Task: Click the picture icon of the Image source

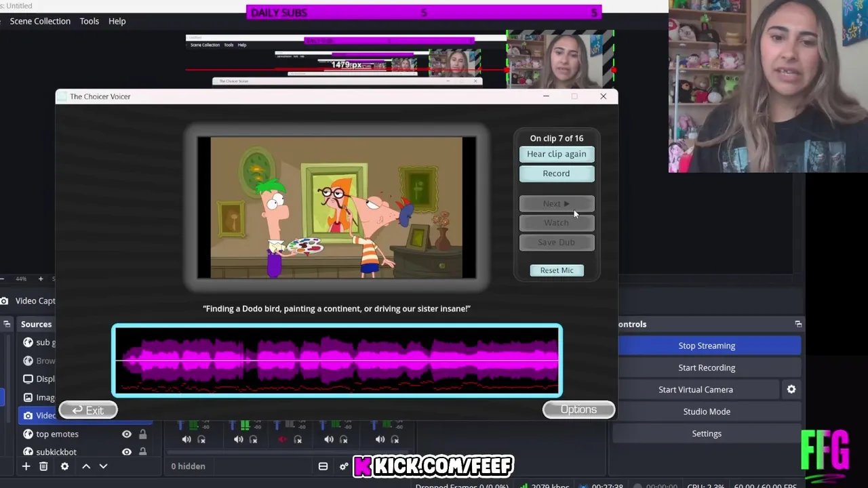Action: 28,397
